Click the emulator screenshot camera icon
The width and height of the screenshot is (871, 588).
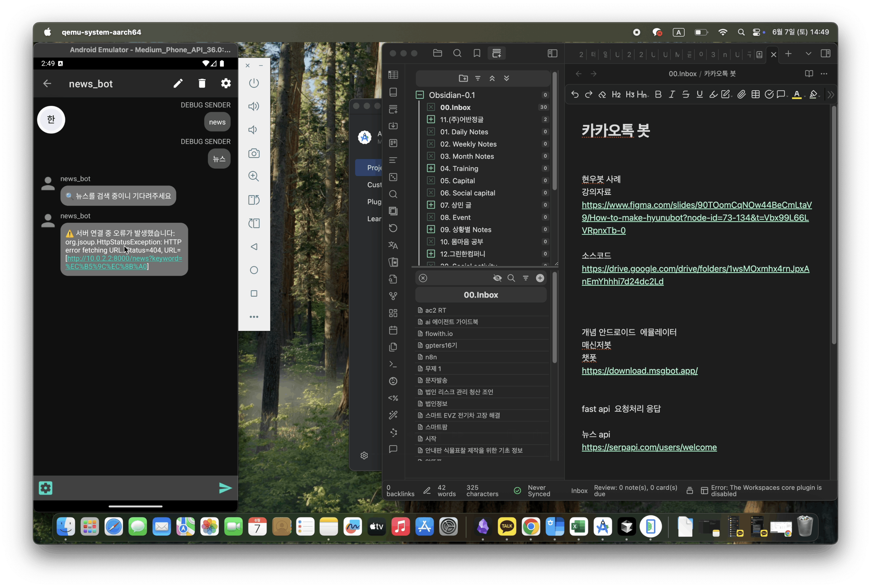pyautogui.click(x=254, y=153)
